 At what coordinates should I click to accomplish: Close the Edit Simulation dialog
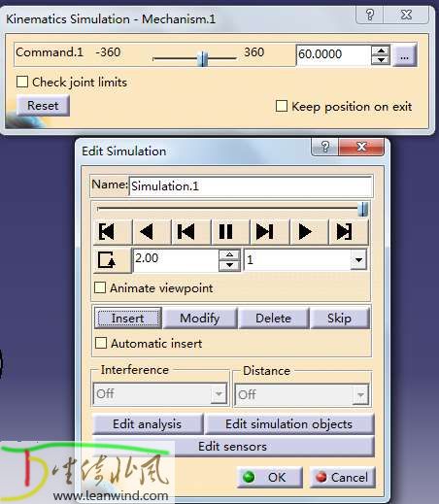[361, 147]
